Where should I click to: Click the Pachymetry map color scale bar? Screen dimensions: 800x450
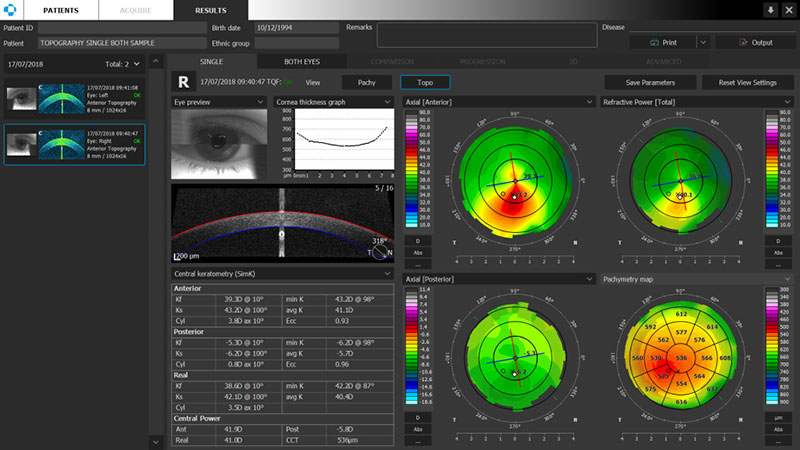click(770, 346)
